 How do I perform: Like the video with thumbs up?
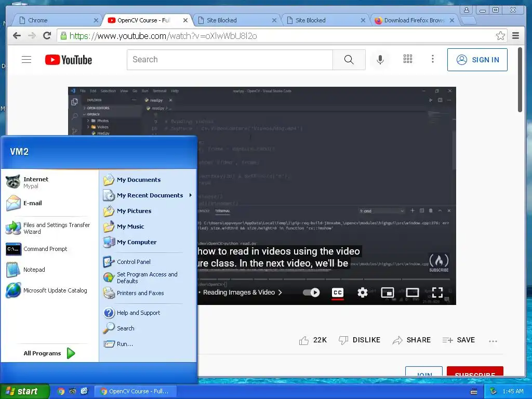[303, 340]
